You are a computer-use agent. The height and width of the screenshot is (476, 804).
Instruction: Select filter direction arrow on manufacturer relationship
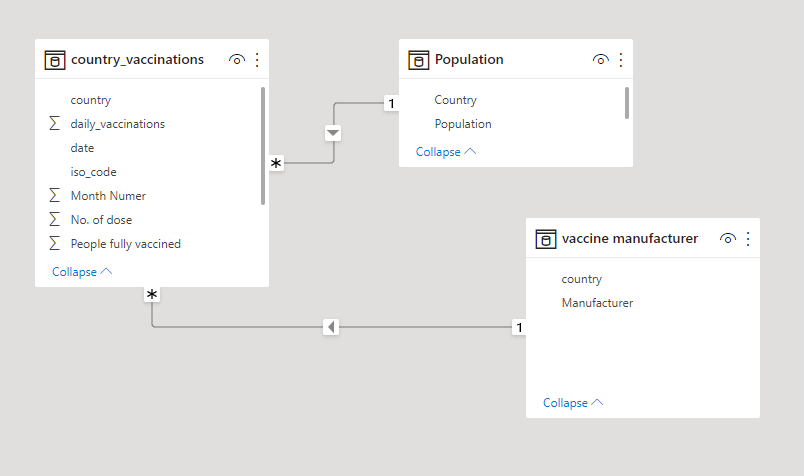[331, 327]
